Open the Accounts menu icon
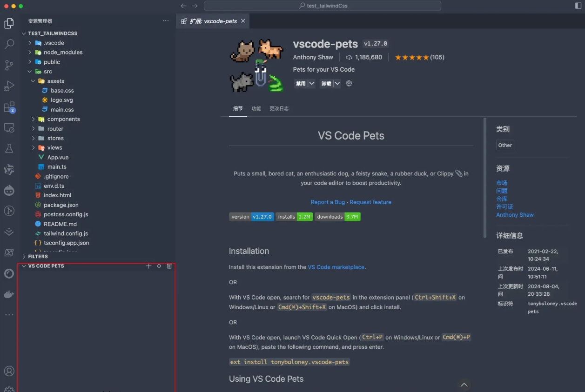Viewport: 585px width, 392px height. [9, 371]
